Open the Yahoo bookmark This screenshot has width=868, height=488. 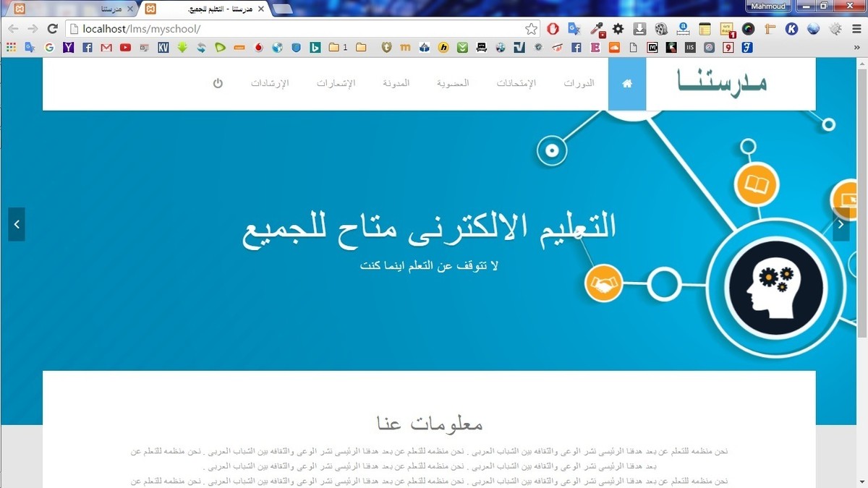pos(68,48)
